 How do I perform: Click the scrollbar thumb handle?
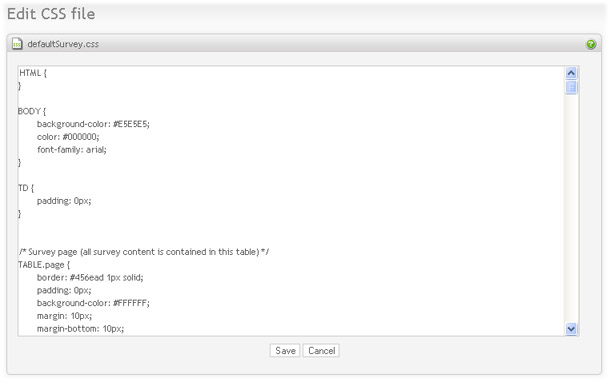click(571, 87)
